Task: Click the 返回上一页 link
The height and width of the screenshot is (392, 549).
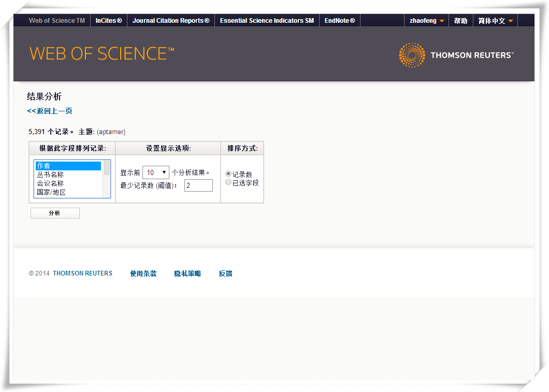Action: pos(50,111)
